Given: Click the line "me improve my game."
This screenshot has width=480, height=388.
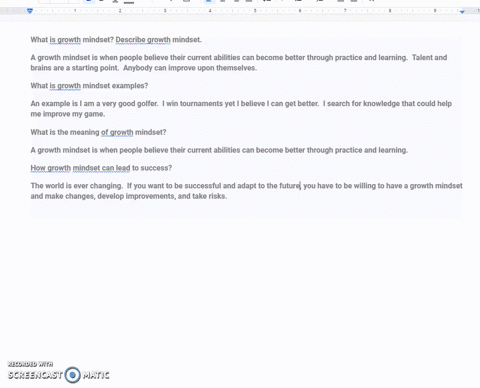Looking at the screenshot, I should [68, 114].
